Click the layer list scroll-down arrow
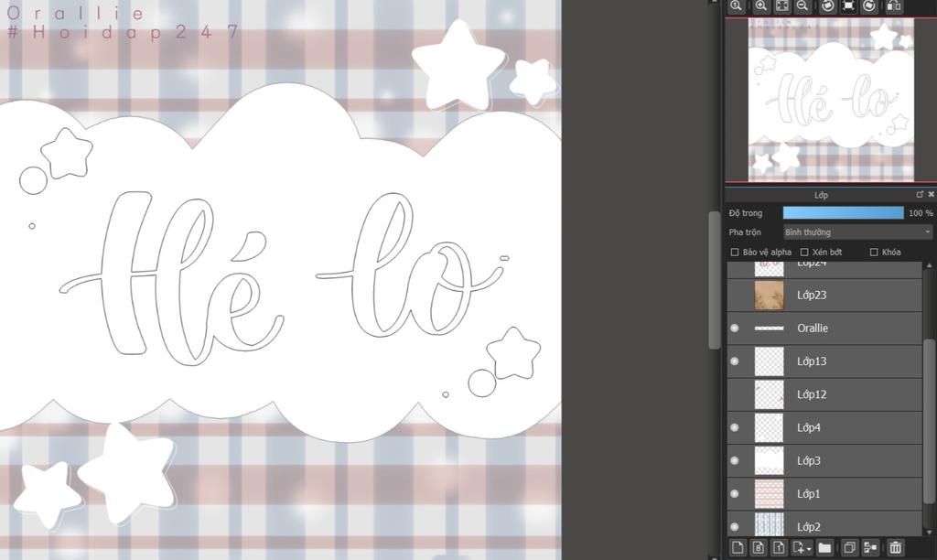This screenshot has height=560, width=937. pos(929,532)
